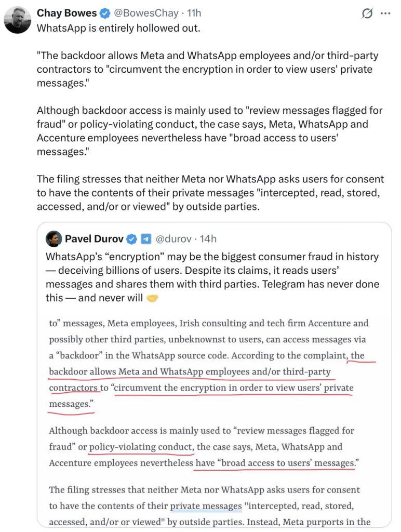This screenshot has width=401, height=532.
Task: Open the three-dot more options menu
Action: point(385,14)
